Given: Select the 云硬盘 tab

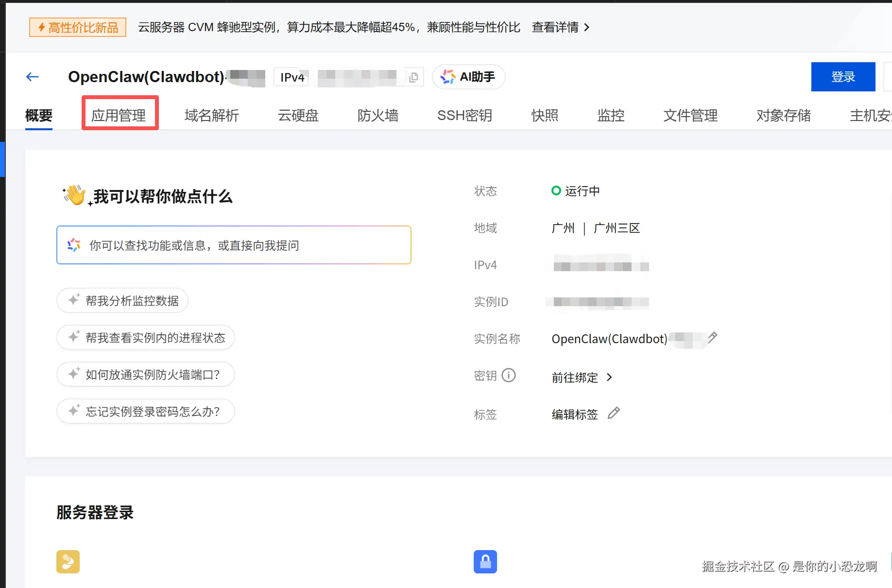Looking at the screenshot, I should pos(298,115).
